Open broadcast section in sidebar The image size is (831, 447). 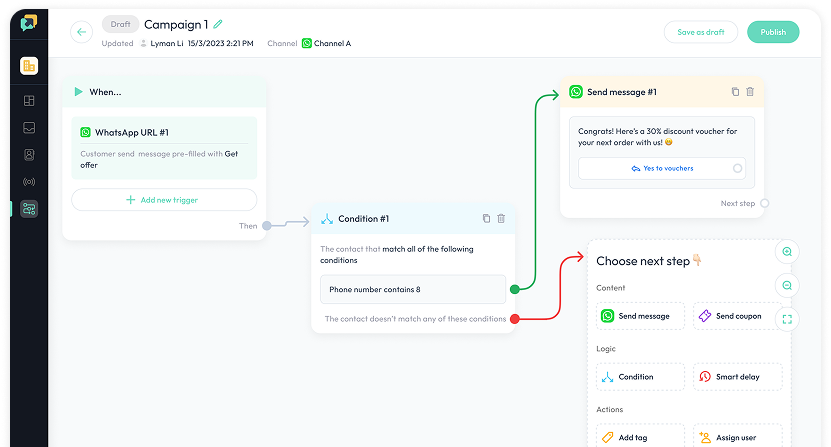[x=29, y=181]
